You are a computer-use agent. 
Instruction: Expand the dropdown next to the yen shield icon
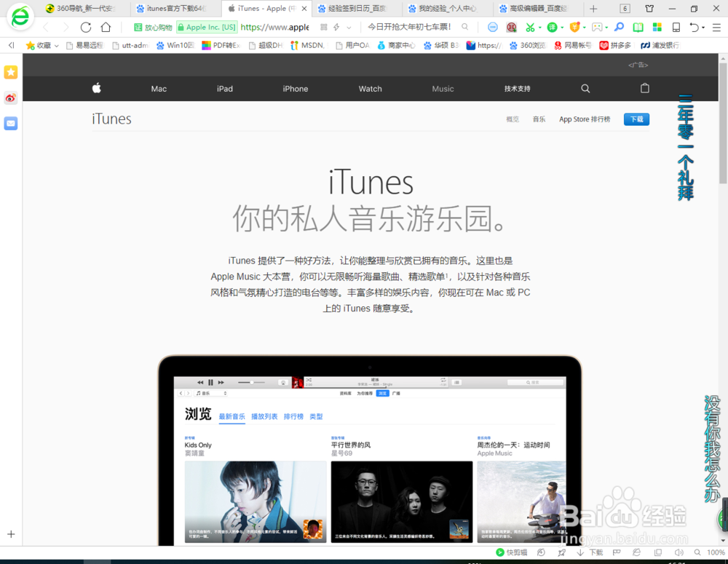[584, 28]
